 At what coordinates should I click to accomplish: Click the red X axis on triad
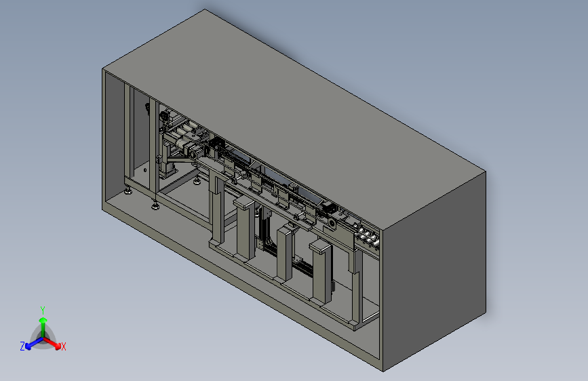(x=52, y=343)
